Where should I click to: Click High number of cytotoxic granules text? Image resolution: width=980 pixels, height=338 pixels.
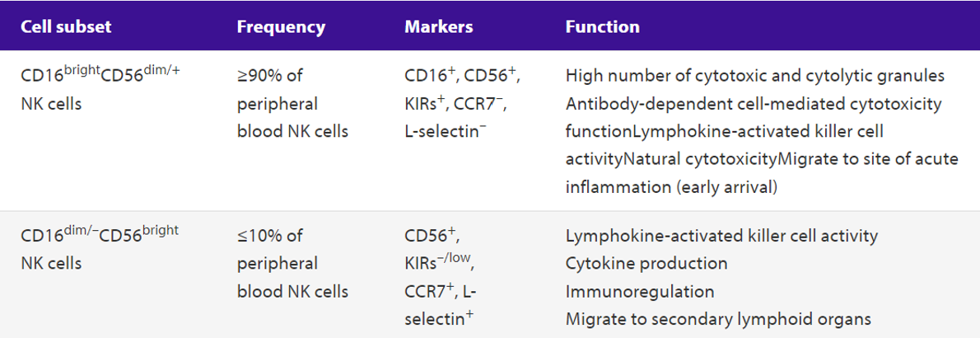tap(755, 76)
